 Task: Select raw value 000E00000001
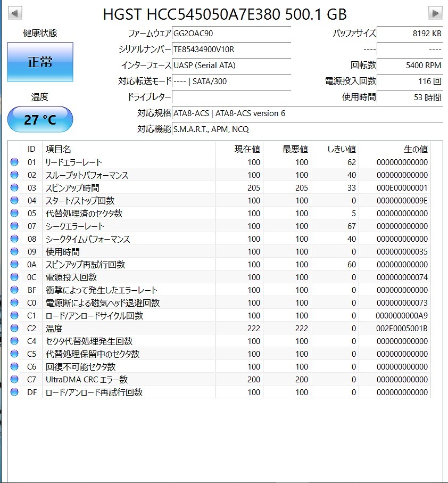tap(402, 188)
